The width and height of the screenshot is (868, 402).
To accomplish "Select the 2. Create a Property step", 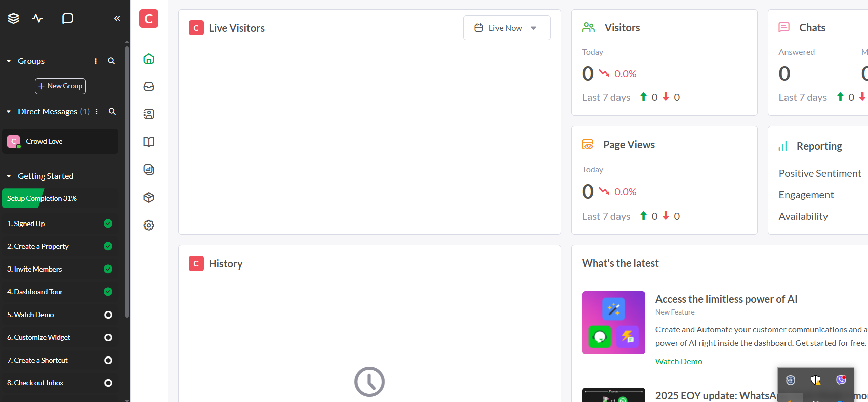I will pos(60,246).
